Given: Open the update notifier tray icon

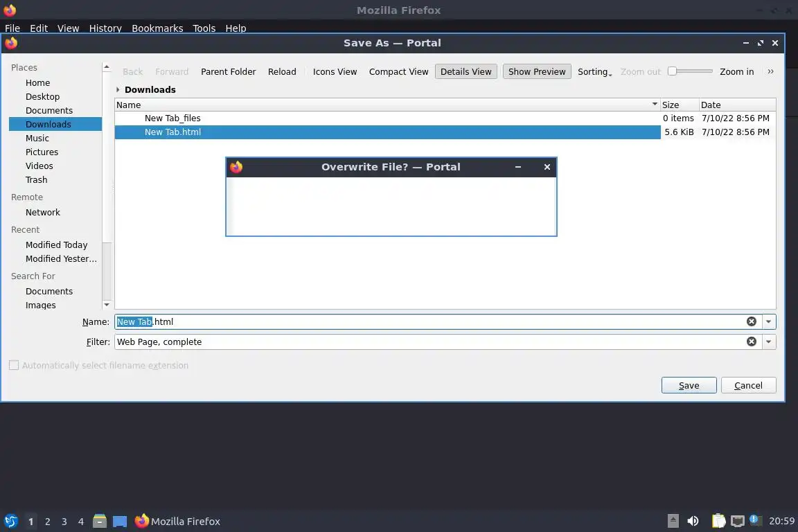Looking at the screenshot, I should pos(755,520).
